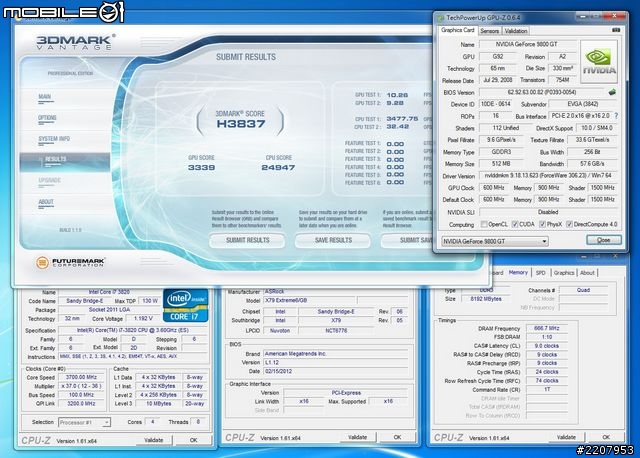Select the About tab in CPU-Z

click(x=587, y=273)
